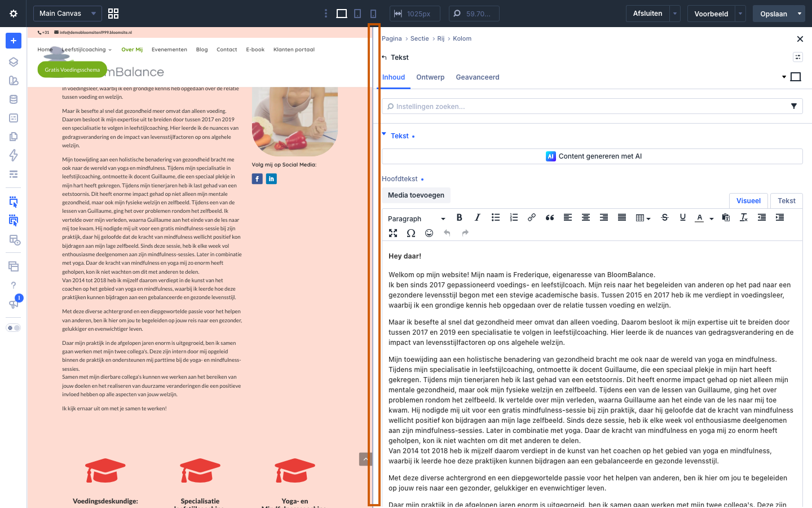Increase indent of the paragraph
The image size is (812, 508).
click(780, 218)
